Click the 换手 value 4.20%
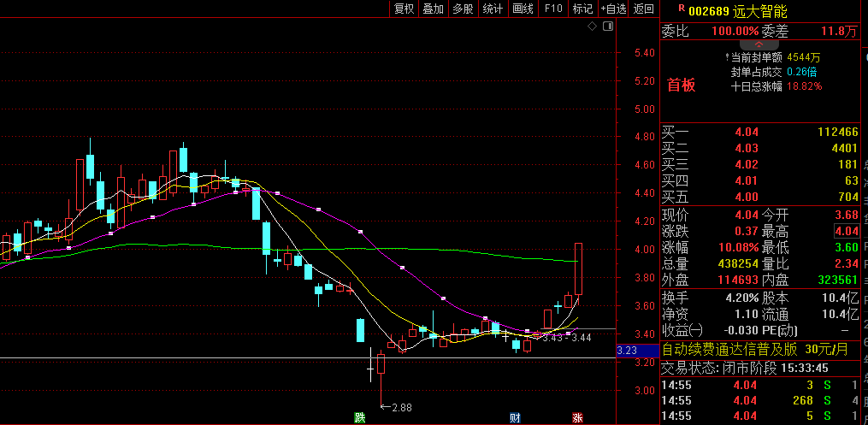 point(741,298)
